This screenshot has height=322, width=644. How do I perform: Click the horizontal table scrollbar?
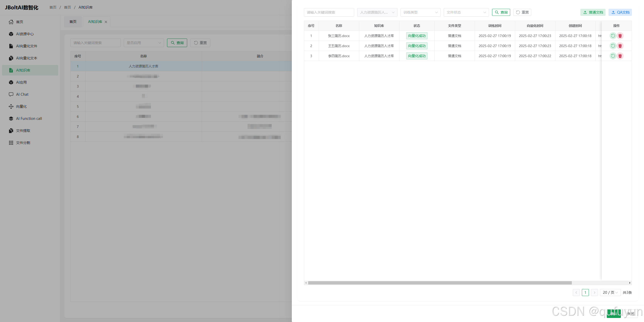pos(440,283)
